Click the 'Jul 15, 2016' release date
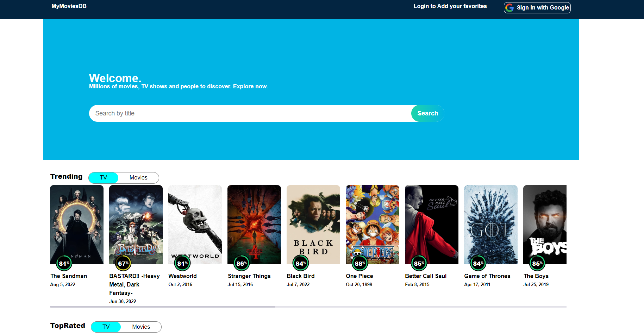The image size is (644, 334). [x=240, y=285]
